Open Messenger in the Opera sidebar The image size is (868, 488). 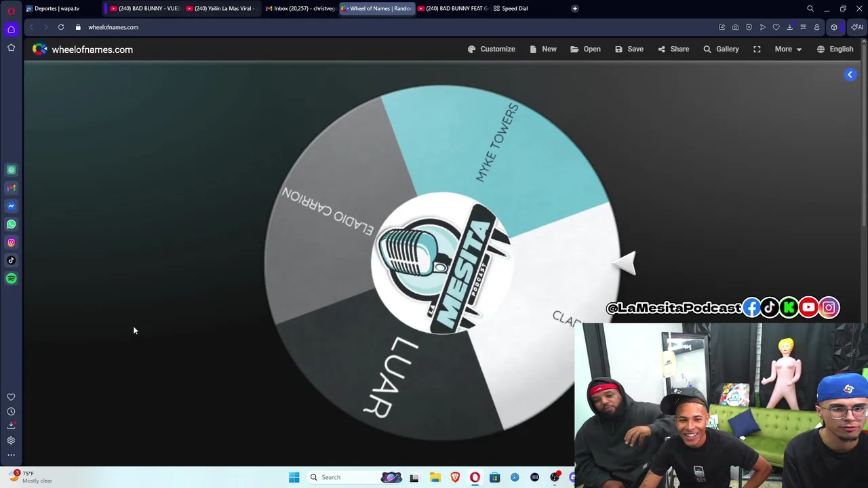tap(11, 206)
